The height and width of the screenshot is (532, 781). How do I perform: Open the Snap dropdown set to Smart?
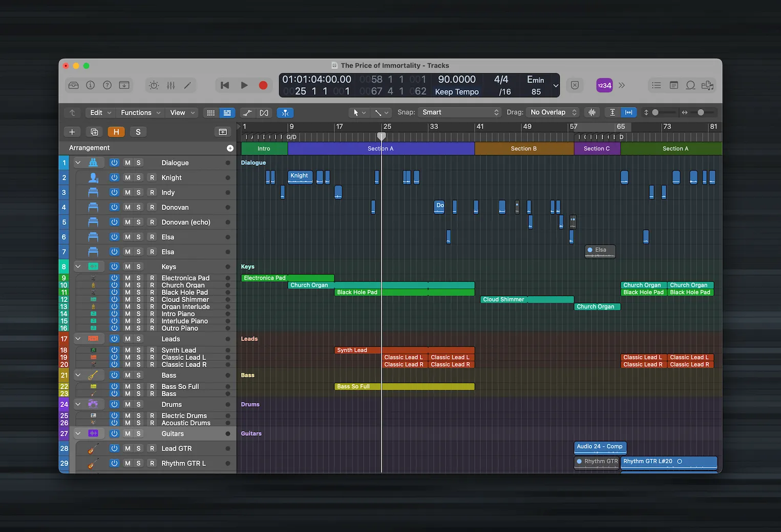(459, 112)
